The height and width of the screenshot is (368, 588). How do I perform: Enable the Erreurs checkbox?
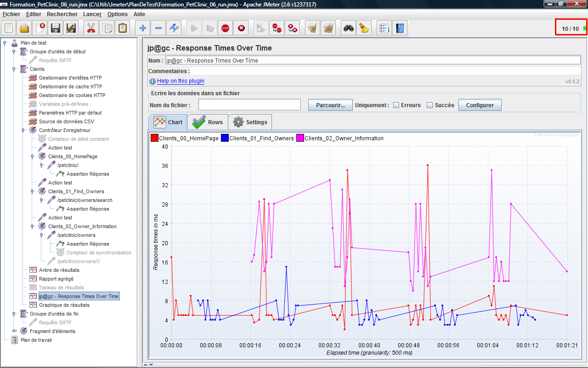[x=396, y=105]
